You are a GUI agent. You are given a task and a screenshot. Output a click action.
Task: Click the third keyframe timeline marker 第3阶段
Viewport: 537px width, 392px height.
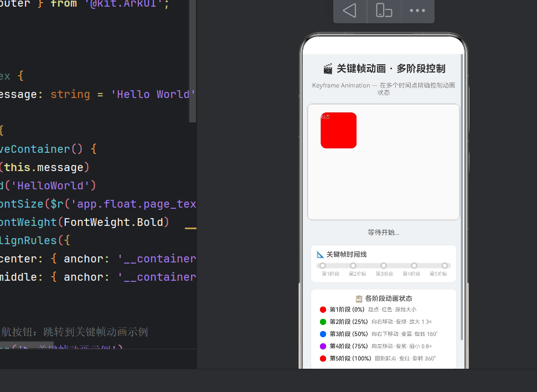(384, 266)
